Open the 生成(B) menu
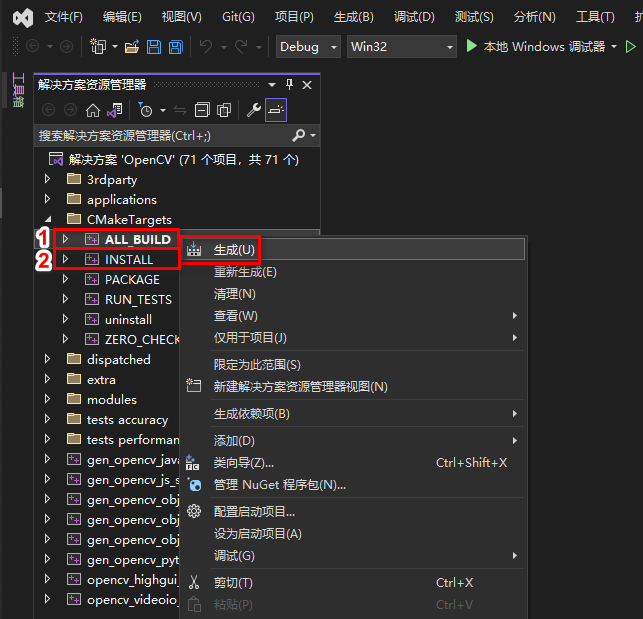 click(x=353, y=17)
